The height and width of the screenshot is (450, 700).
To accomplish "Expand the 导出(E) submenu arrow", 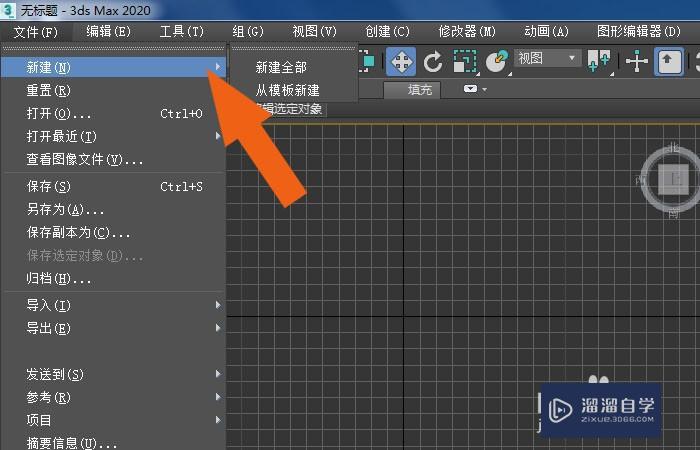I will pyautogui.click(x=217, y=328).
